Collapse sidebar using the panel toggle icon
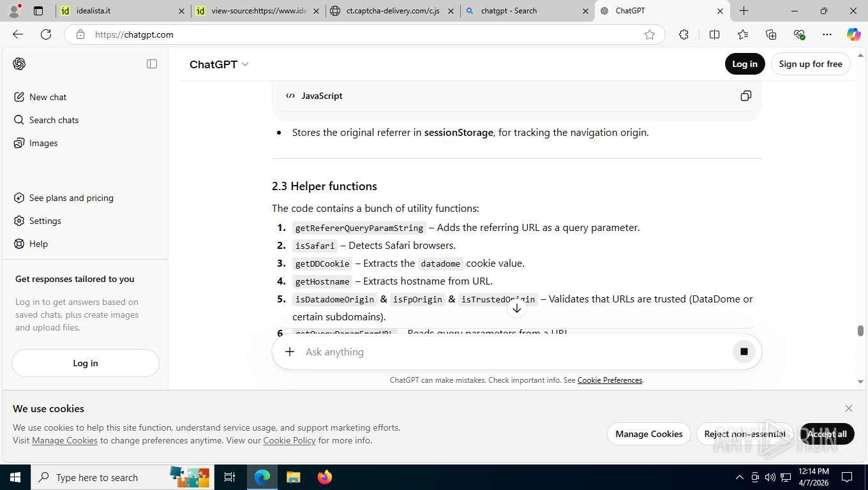The image size is (868, 490). point(152,64)
